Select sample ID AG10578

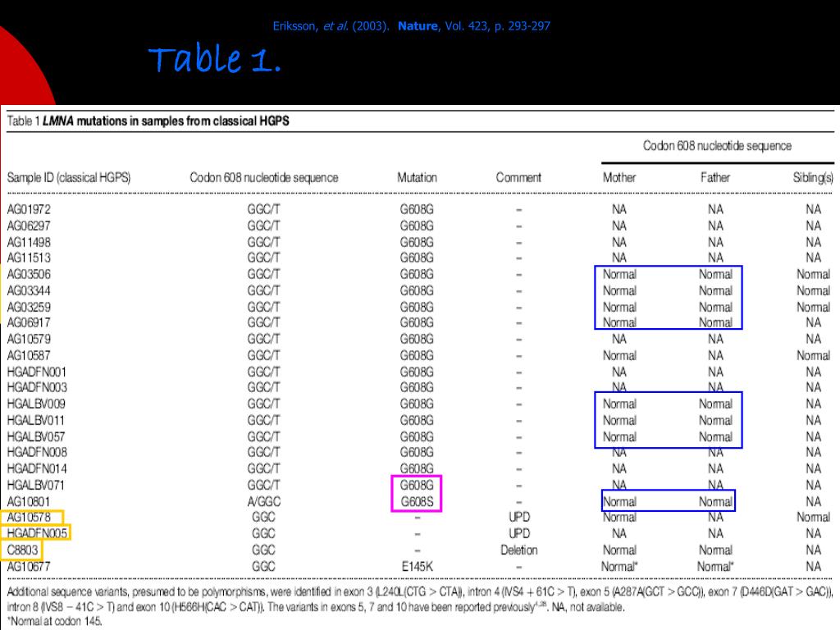coord(29,518)
